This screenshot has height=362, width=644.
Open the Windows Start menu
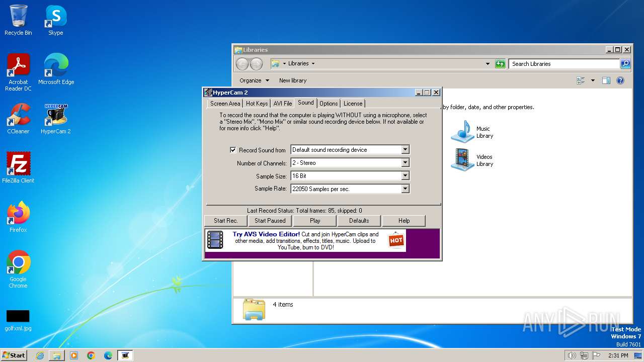click(x=14, y=355)
